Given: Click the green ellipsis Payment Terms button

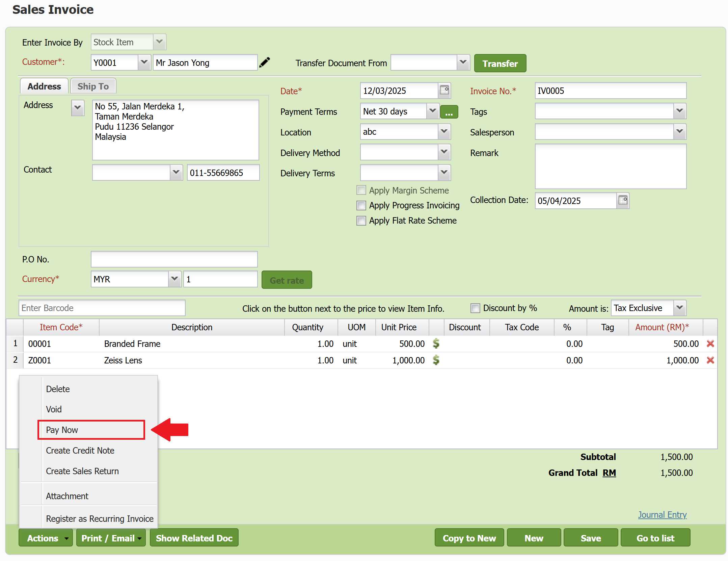Looking at the screenshot, I should pyautogui.click(x=449, y=112).
